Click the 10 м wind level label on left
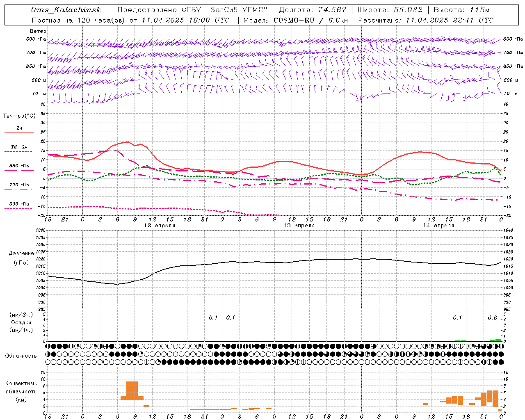This screenshot has height=420, width=525. click(x=39, y=94)
